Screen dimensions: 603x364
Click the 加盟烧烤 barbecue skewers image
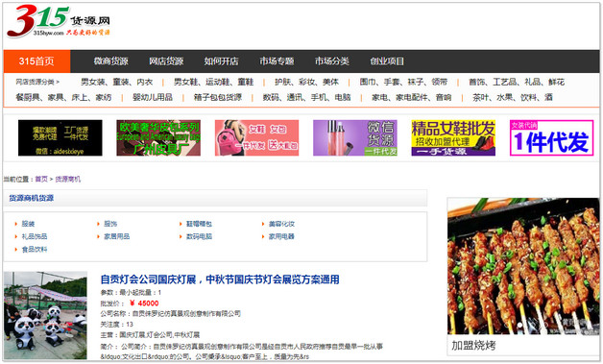tap(523, 266)
